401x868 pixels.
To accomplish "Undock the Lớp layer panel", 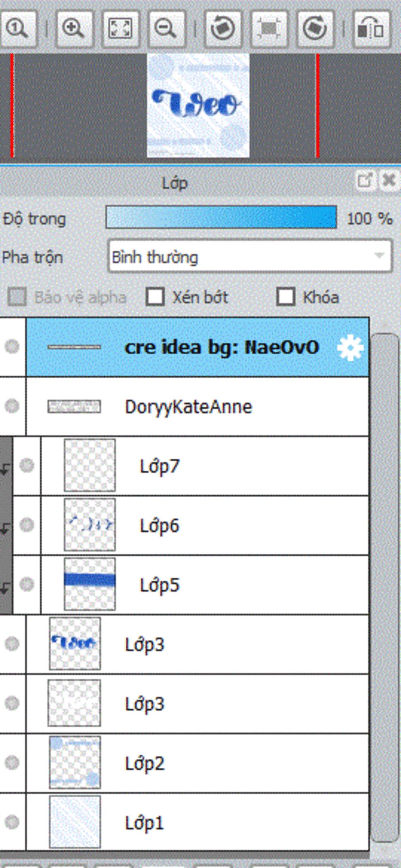I will (x=365, y=181).
